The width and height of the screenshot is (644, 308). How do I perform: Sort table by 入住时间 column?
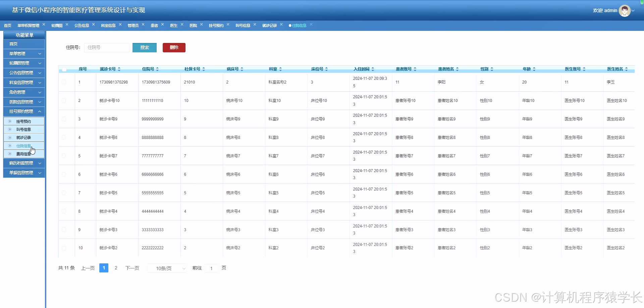tap(373, 69)
